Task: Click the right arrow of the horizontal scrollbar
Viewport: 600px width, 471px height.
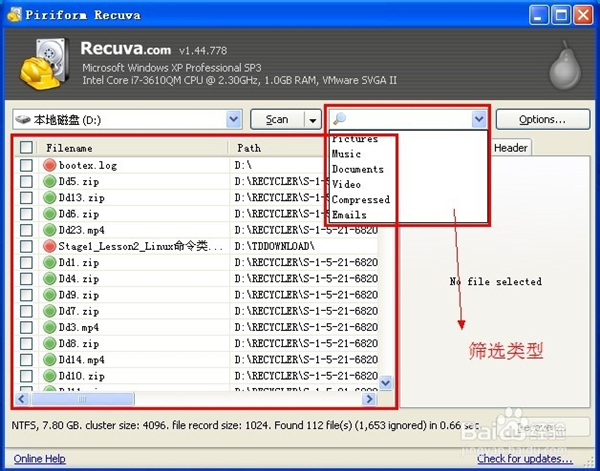Action: 369,399
